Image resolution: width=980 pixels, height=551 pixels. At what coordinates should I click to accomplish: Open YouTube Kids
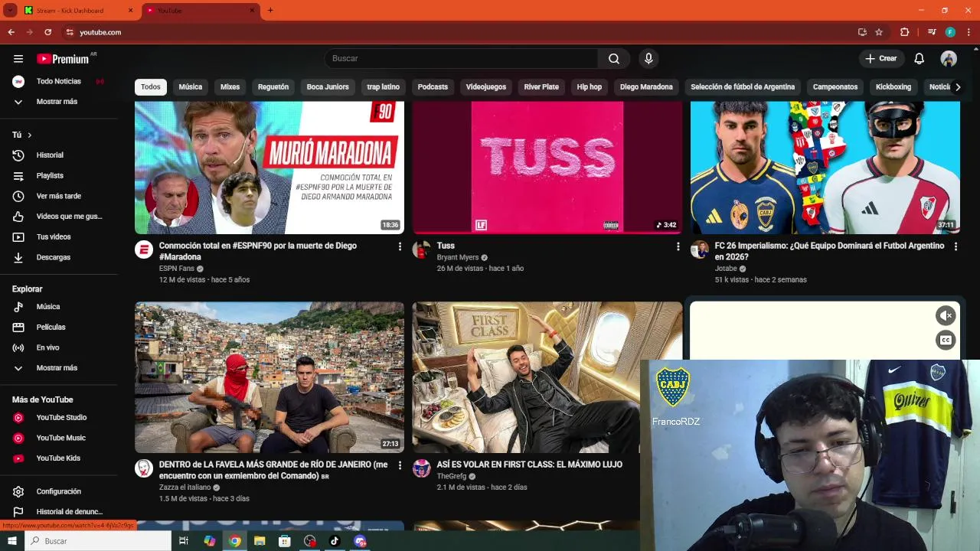pos(59,458)
